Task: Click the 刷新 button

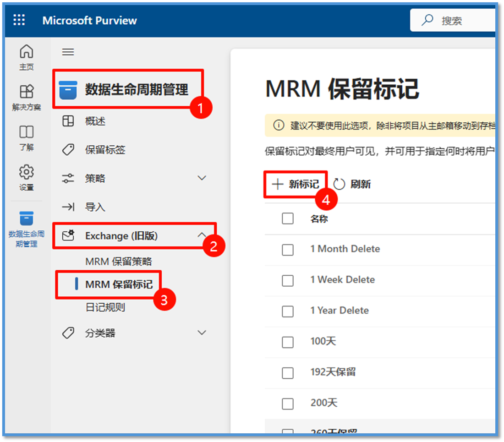Action: tap(352, 184)
